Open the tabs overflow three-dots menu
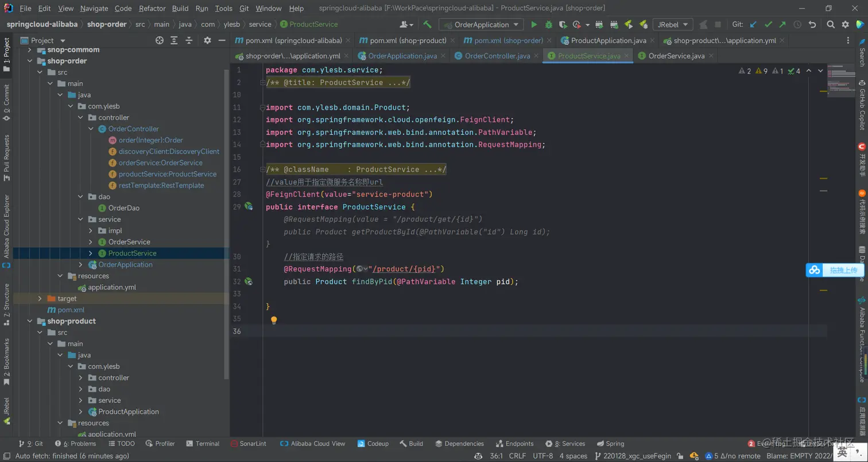The height and width of the screenshot is (462, 868). click(848, 40)
